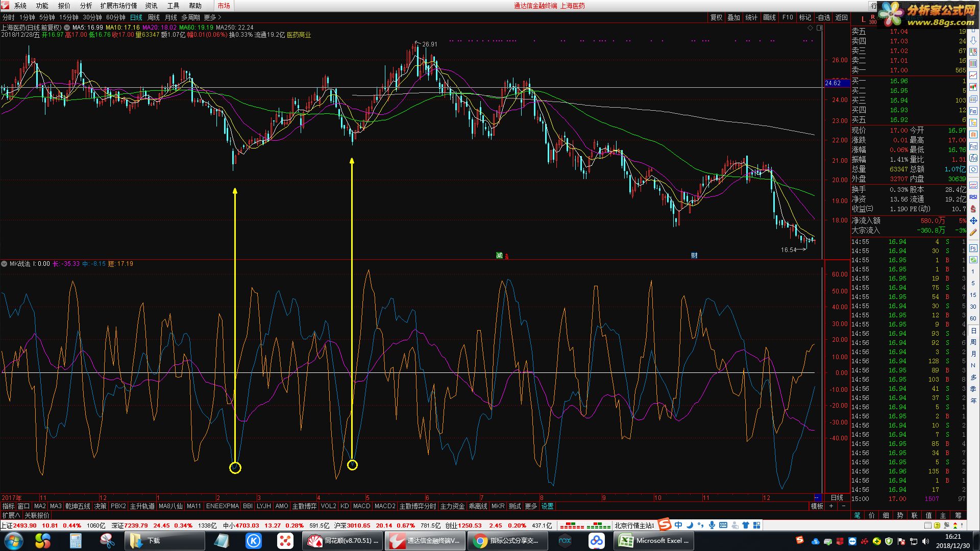
Task: Select the ENEEXPMA indicator tab
Action: pyautogui.click(x=222, y=506)
